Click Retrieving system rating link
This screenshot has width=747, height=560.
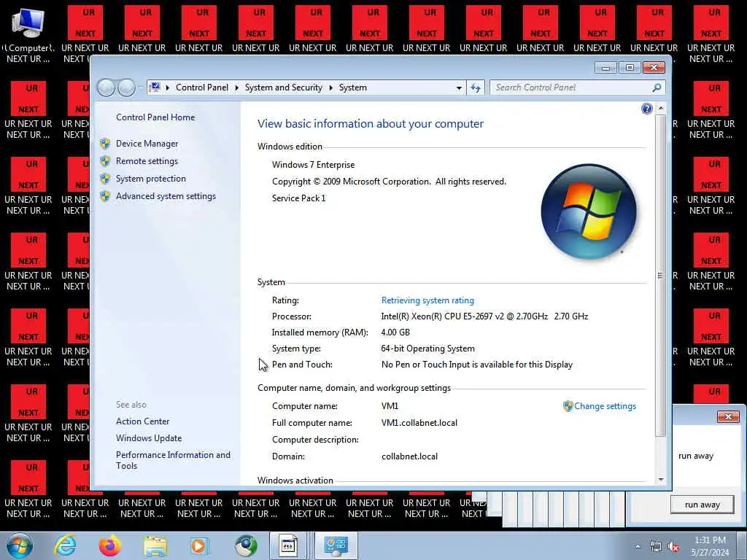coord(427,300)
